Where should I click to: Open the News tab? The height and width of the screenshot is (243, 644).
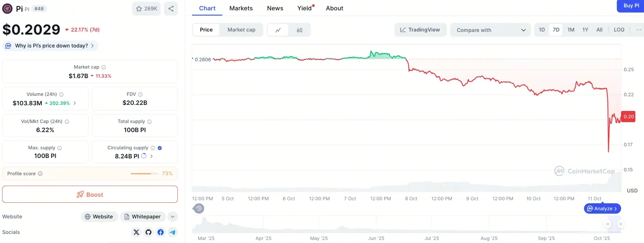click(275, 8)
